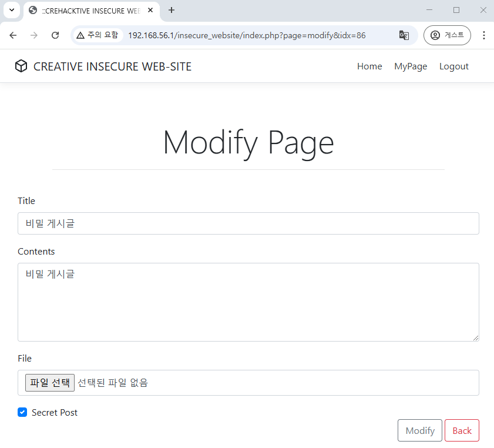Click the 파일 선택 file chooser button

[x=50, y=383]
